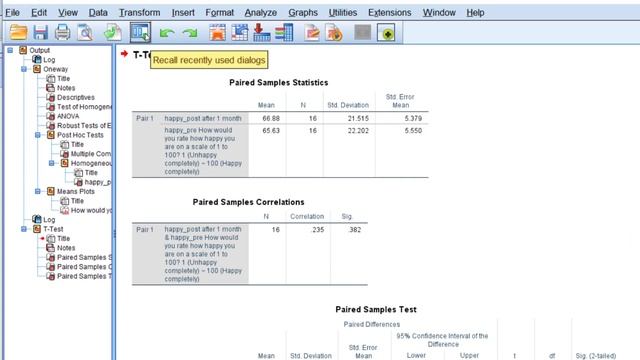Collapse the Oneway outline node

[x=24, y=69]
